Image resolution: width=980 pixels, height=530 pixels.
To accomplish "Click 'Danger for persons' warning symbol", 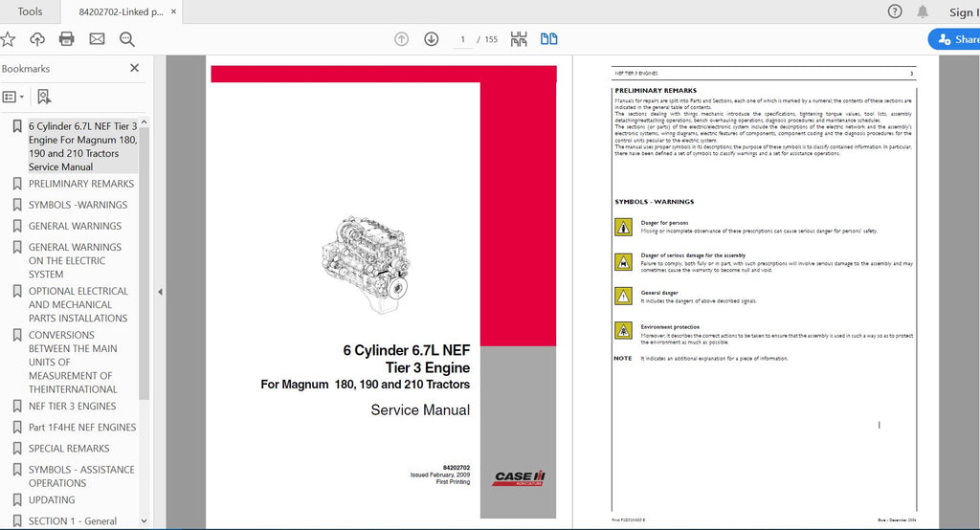I will (623, 228).
